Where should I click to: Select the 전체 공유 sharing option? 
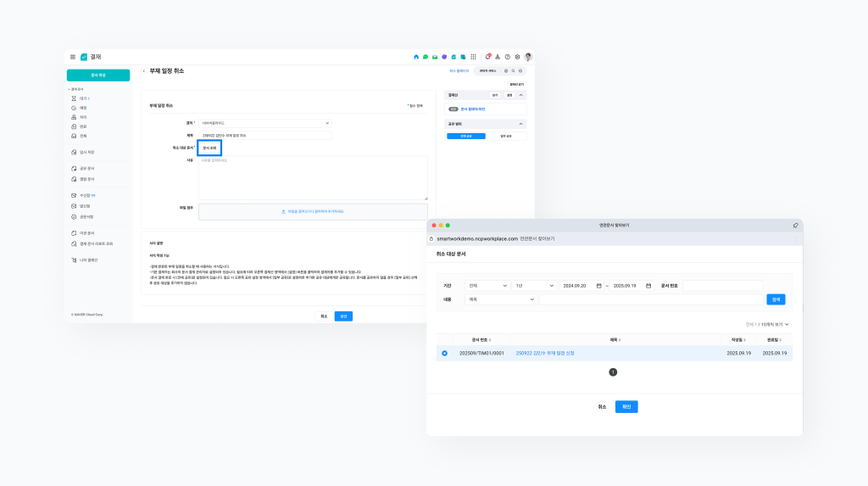[466, 136]
